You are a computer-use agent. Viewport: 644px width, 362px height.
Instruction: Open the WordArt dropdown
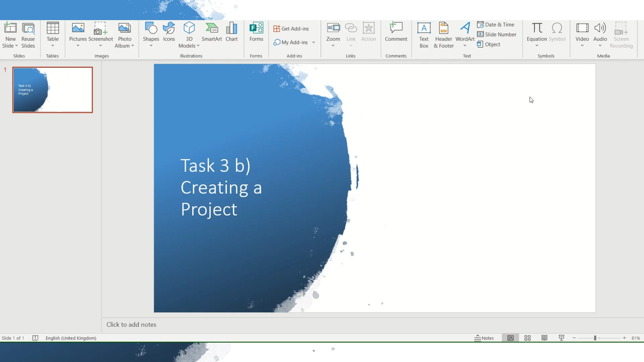465,46
